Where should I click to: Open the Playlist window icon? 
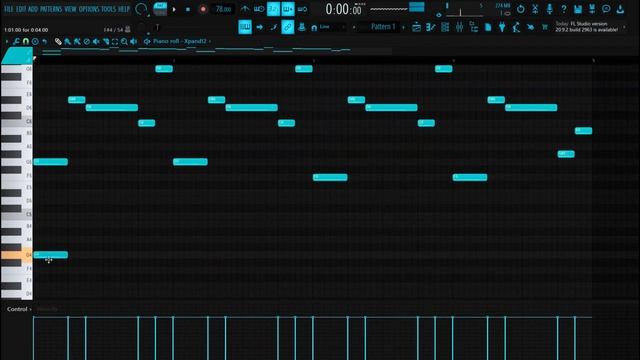[x=416, y=27]
